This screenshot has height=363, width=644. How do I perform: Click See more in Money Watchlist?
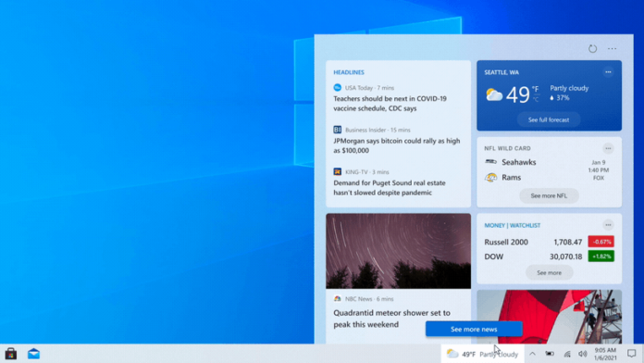coord(549,272)
